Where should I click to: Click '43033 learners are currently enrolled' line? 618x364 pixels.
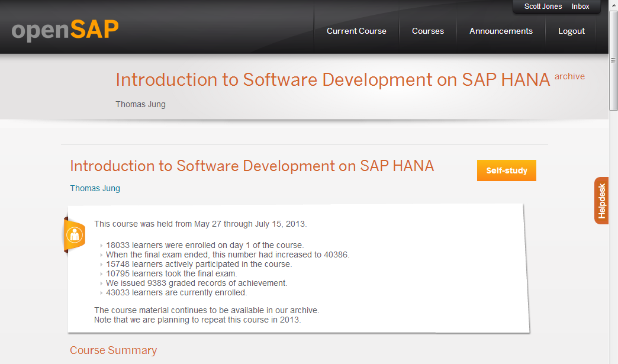coord(176,292)
